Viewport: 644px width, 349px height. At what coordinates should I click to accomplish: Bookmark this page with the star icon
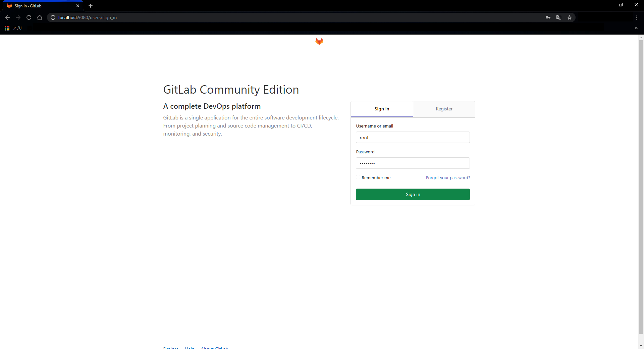570,17
